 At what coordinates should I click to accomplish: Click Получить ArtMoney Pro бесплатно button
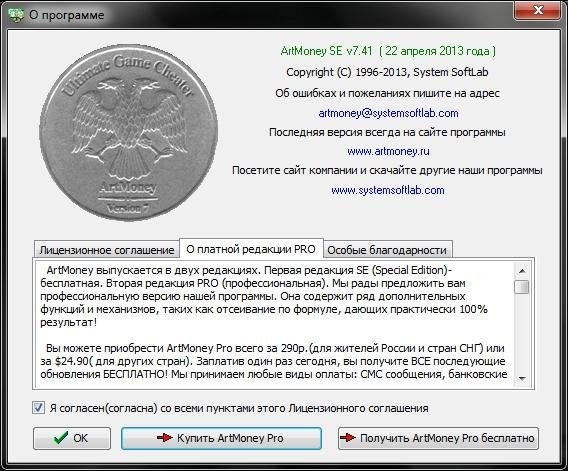coord(438,438)
